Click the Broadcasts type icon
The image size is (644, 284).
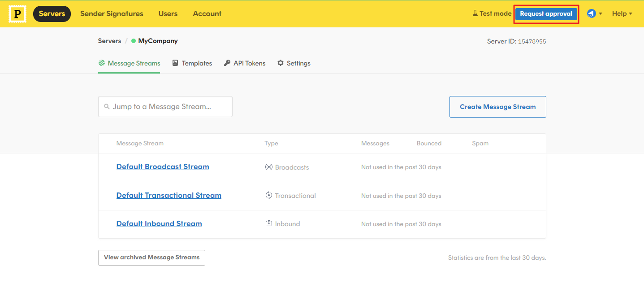[x=269, y=167]
